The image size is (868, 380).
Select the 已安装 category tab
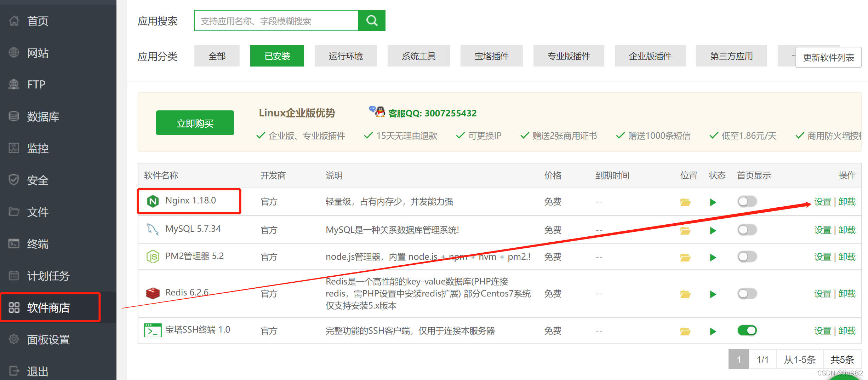(277, 56)
